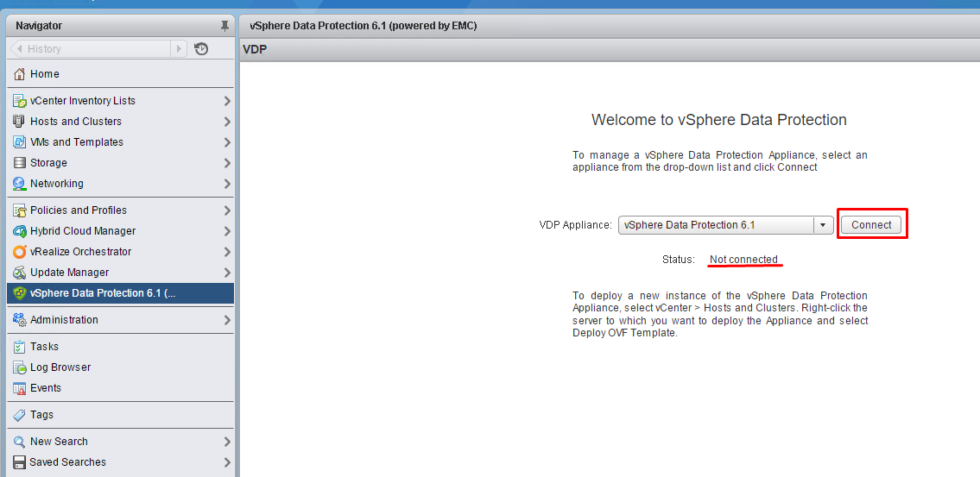The width and height of the screenshot is (980, 477).
Task: Click the History label text
Action: [x=44, y=48]
